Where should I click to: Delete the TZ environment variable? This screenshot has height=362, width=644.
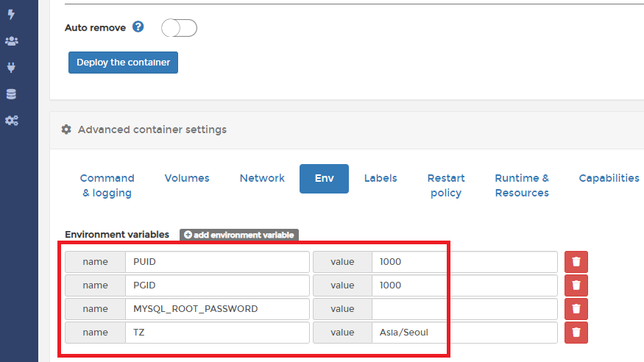point(576,333)
